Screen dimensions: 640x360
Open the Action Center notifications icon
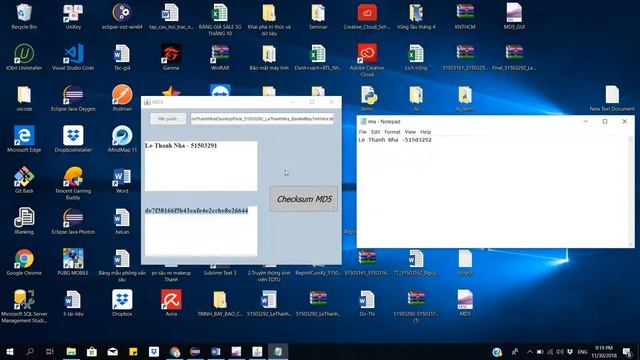click(627, 351)
